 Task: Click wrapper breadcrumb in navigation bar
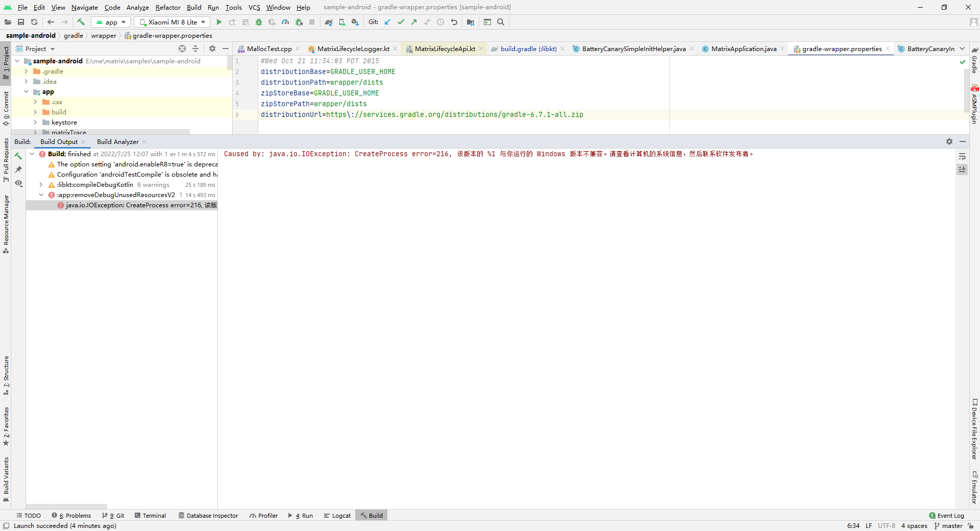104,36
